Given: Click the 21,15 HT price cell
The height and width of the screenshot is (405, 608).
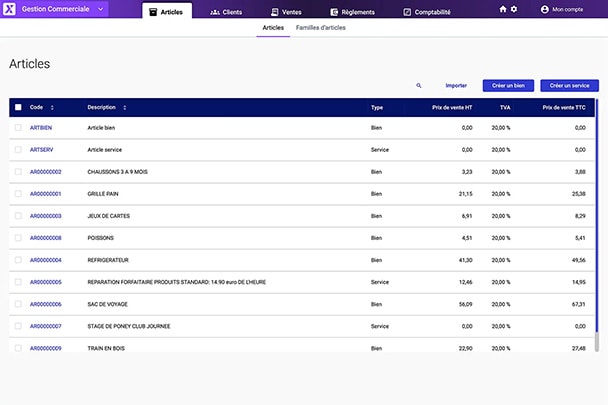Looking at the screenshot, I should coord(466,194).
